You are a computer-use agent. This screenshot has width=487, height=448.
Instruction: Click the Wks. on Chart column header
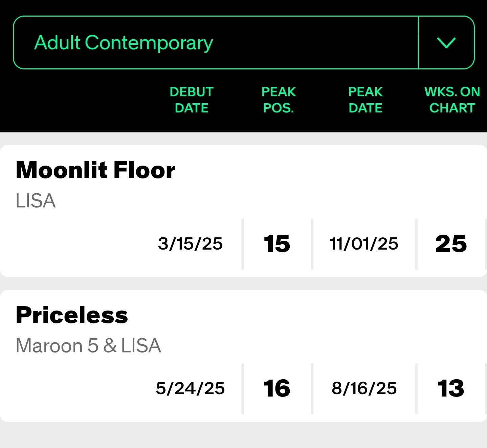452,100
